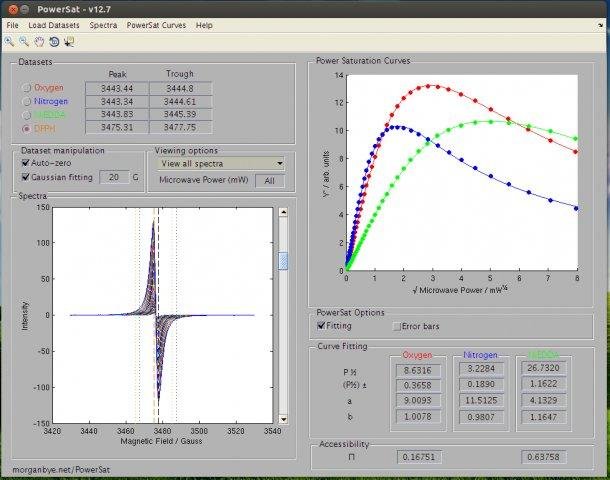The image size is (610, 480).
Task: Open the Help menu
Action: click(204, 25)
